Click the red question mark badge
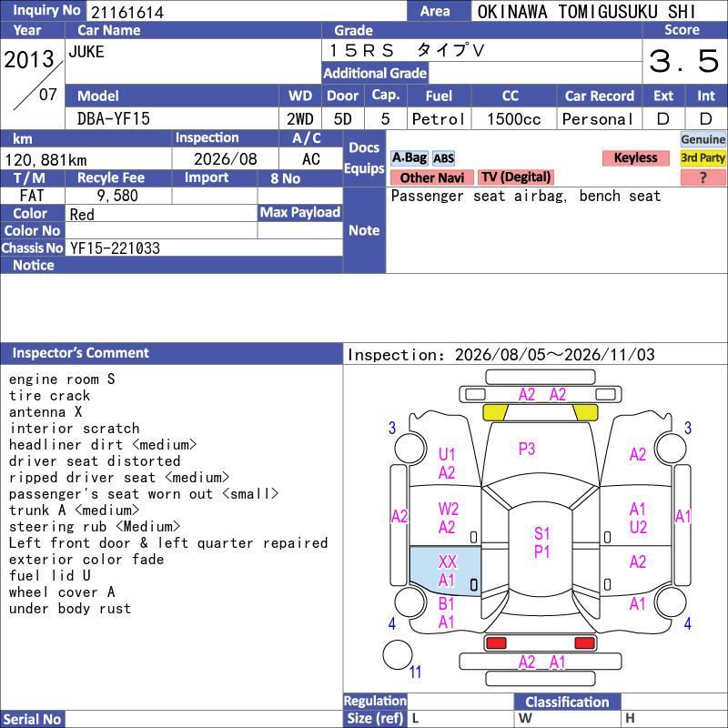Image resolution: width=728 pixels, height=728 pixels. [x=703, y=177]
